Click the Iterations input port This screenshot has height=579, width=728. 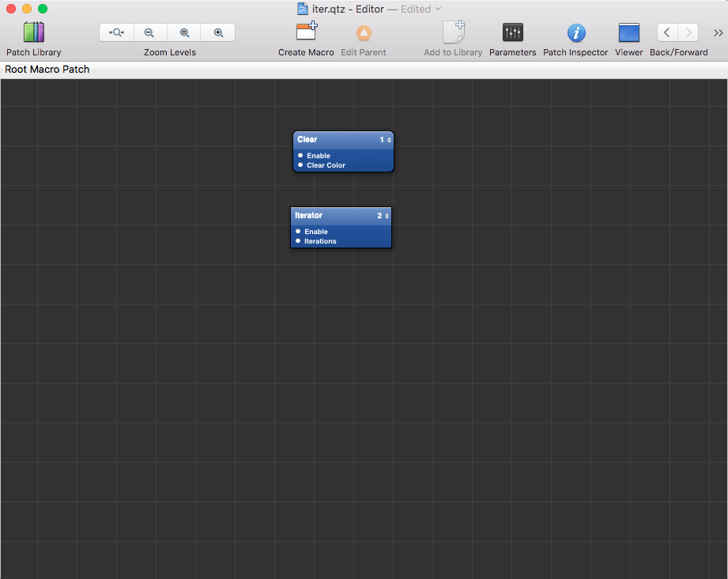tap(298, 240)
